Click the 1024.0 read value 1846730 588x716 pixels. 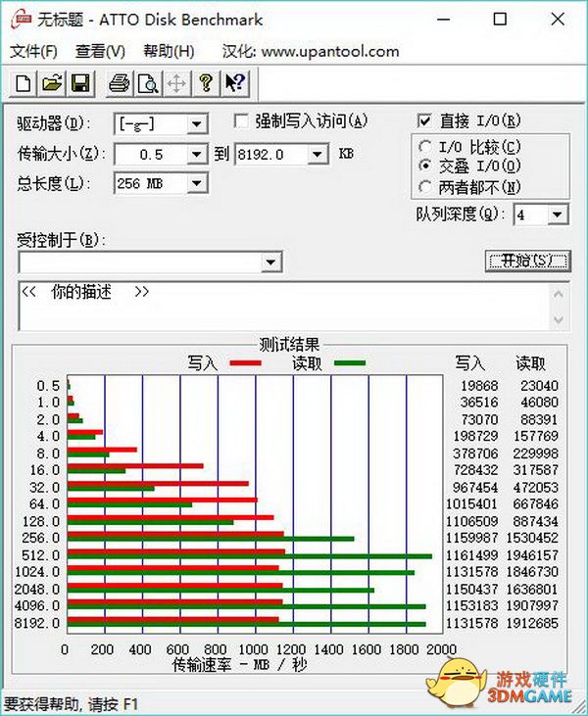tap(532, 572)
